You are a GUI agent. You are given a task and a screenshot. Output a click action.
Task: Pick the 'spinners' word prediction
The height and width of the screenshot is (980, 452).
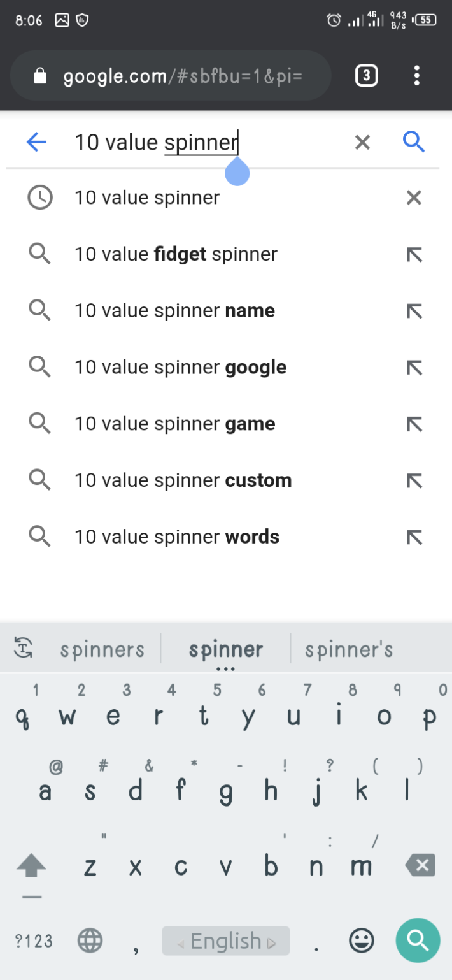(x=102, y=650)
